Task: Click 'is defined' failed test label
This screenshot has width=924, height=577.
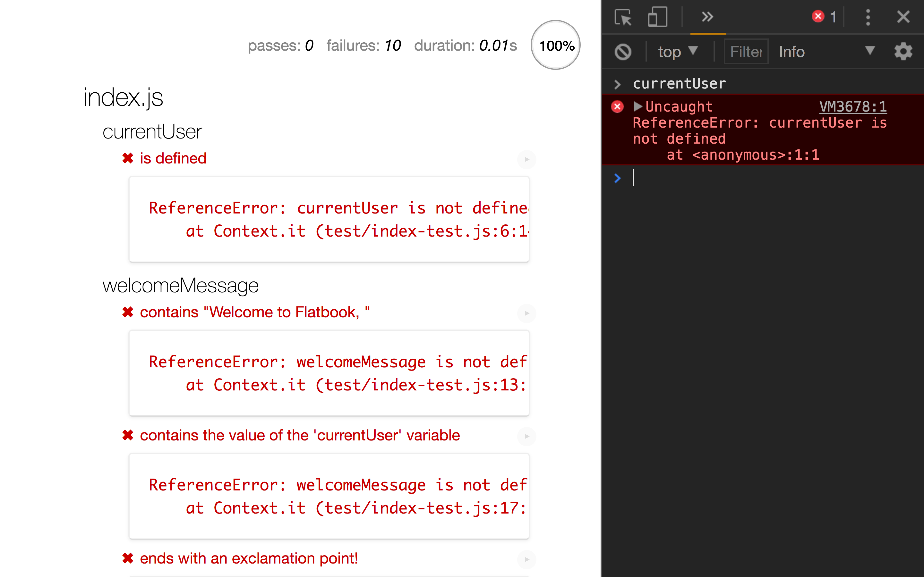Action: (x=172, y=157)
